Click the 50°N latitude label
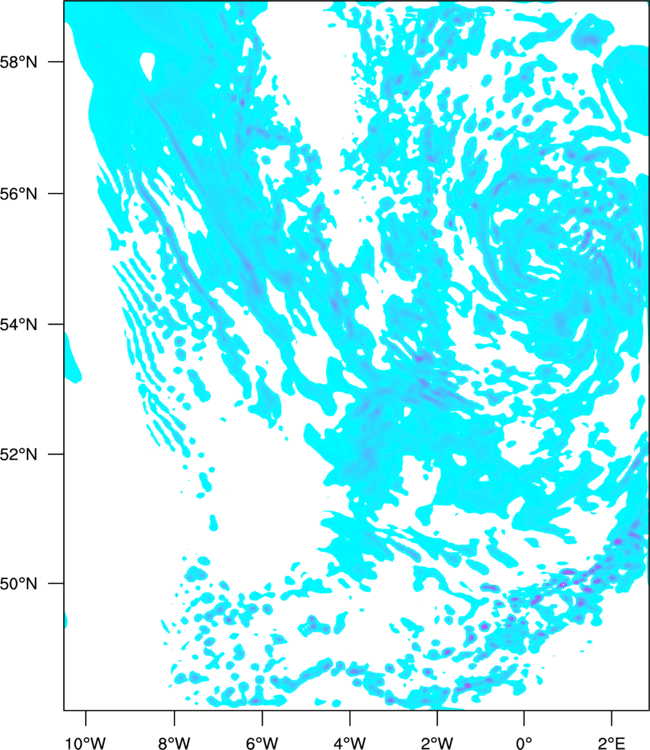 coord(19,584)
